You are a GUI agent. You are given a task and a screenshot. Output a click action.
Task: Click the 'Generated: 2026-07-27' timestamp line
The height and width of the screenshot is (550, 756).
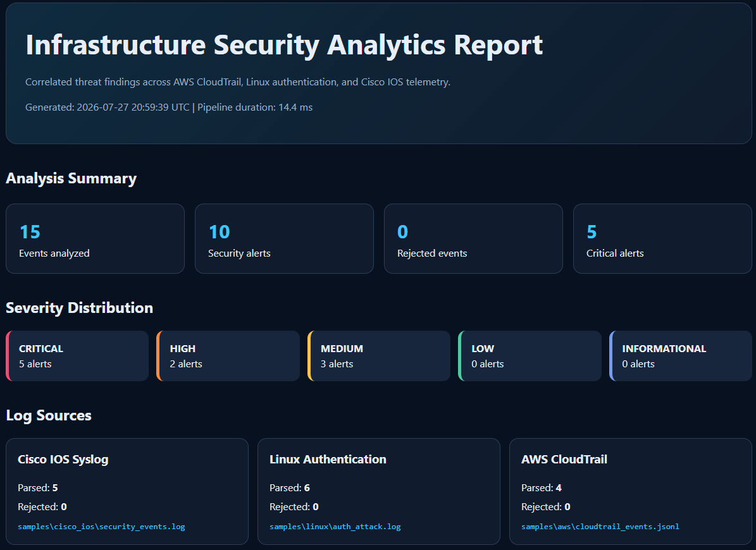[x=169, y=107]
